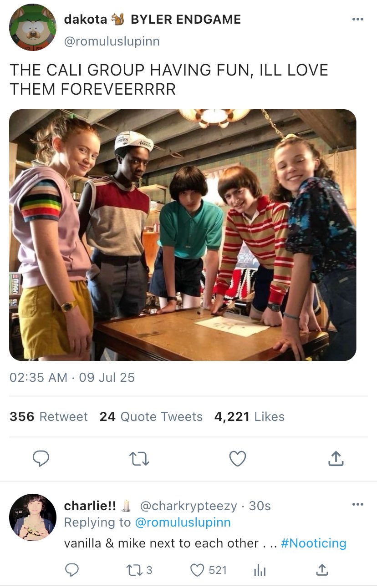
Task: Share charlie's reply
Action: coord(321,569)
